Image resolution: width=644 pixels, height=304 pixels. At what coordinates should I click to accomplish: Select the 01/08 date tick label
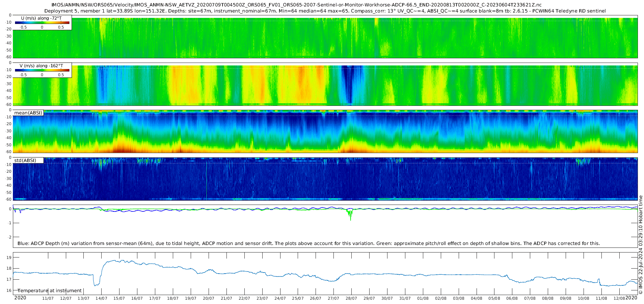(423, 298)
